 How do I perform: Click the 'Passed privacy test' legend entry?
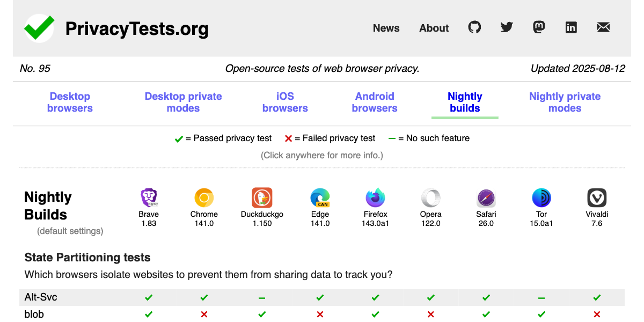tap(223, 138)
